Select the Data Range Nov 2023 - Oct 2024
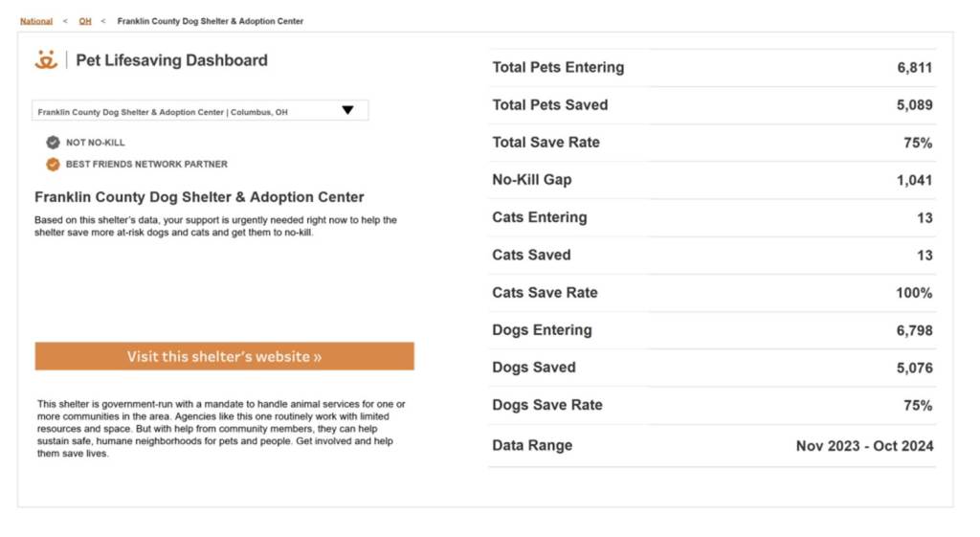980x537 pixels. click(x=864, y=446)
